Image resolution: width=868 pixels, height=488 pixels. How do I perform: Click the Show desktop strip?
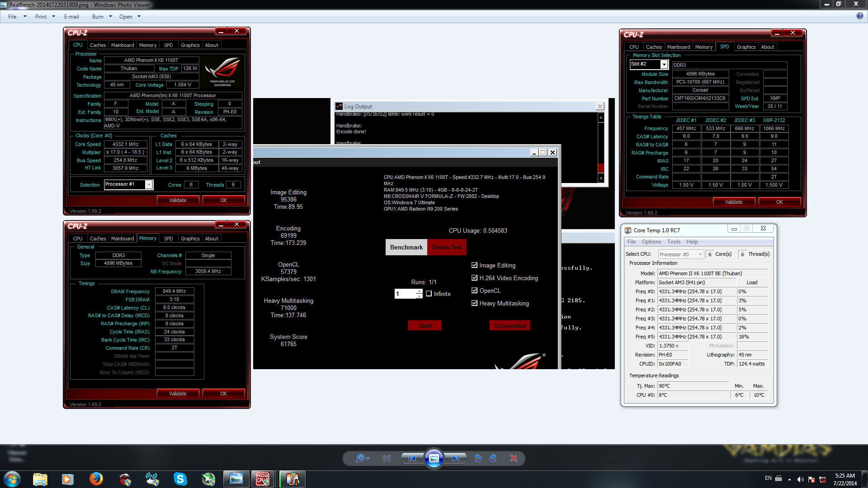pos(865,479)
